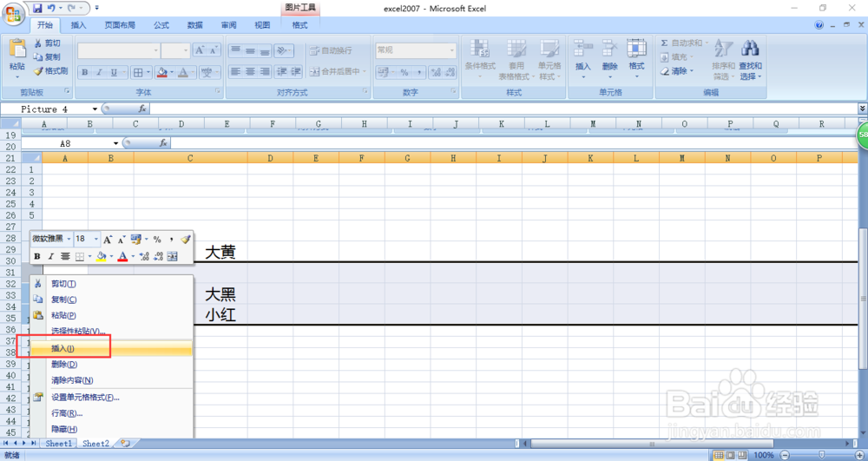
Task: Open the 字体 group dialog launcher
Action: 218,90
